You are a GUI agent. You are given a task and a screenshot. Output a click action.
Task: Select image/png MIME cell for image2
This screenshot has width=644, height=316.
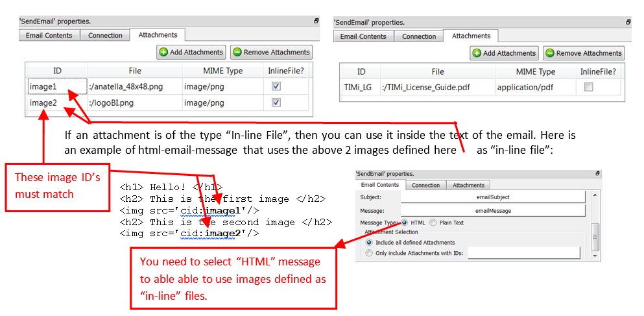223,103
